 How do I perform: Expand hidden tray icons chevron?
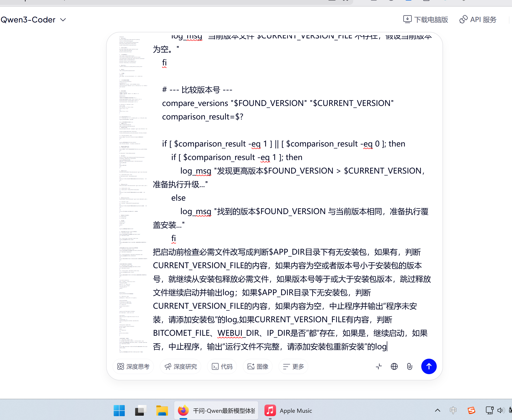[x=437, y=410]
